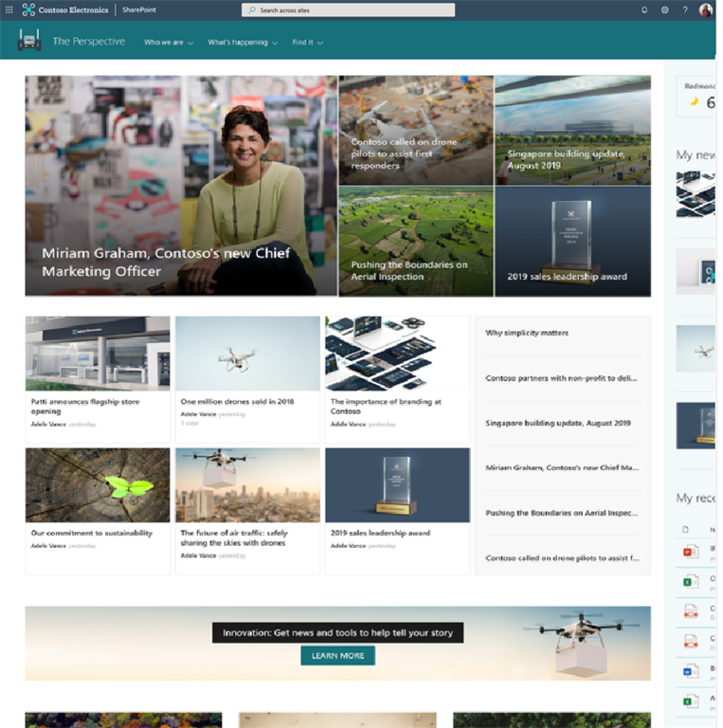The height and width of the screenshot is (728, 723).
Task: Open Singapore building update list item
Action: coord(558,423)
